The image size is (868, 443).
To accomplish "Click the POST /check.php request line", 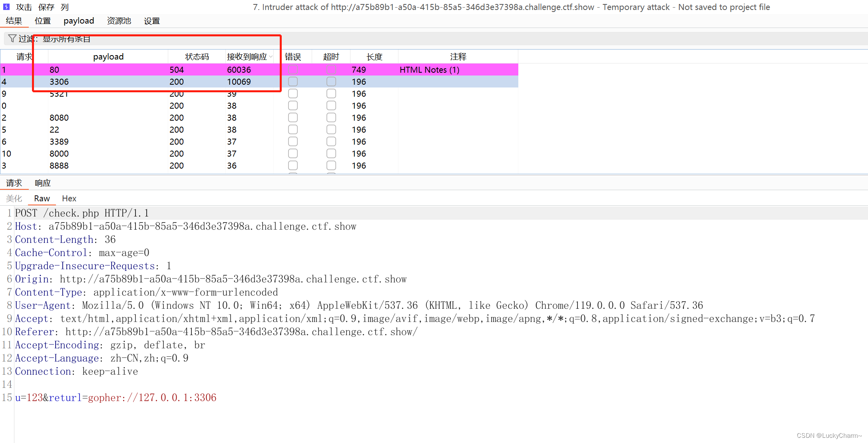I will coord(82,213).
